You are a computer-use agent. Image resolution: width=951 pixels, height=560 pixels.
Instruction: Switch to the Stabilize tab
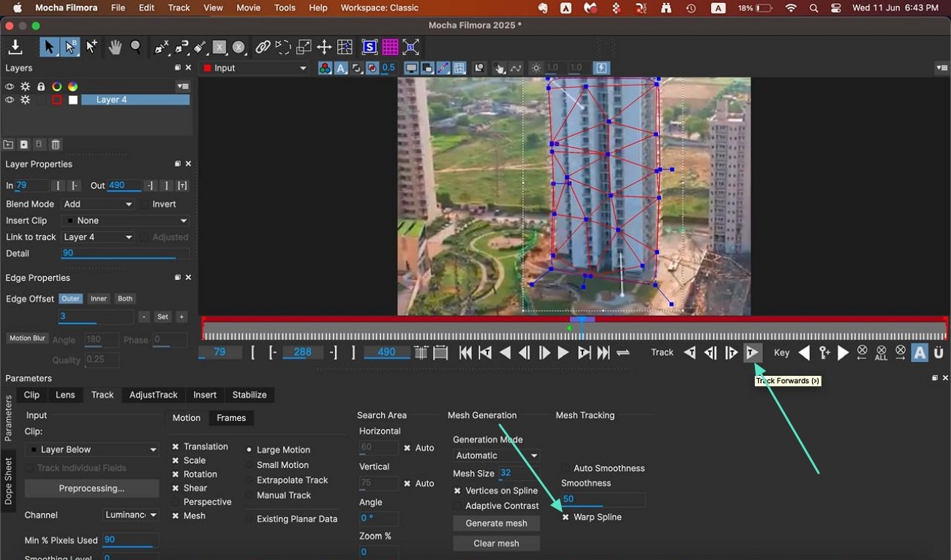coord(249,395)
